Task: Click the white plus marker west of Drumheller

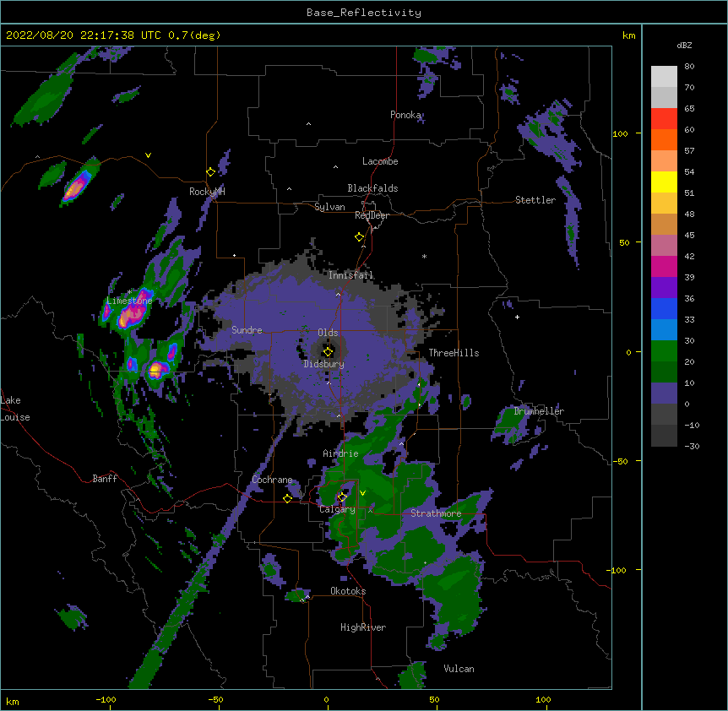Action: [517, 317]
